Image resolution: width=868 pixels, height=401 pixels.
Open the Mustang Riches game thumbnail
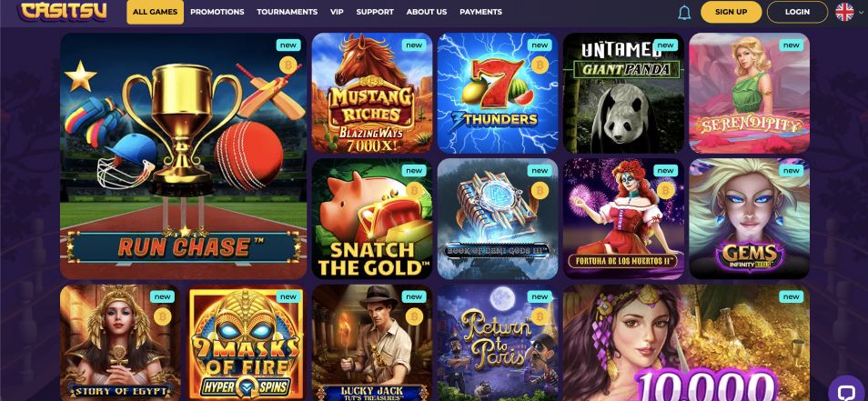coord(372,93)
